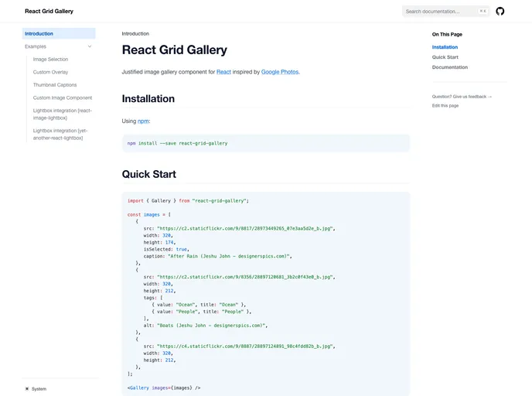Click the const images code line
This screenshot has height=396, width=532.
(149, 215)
